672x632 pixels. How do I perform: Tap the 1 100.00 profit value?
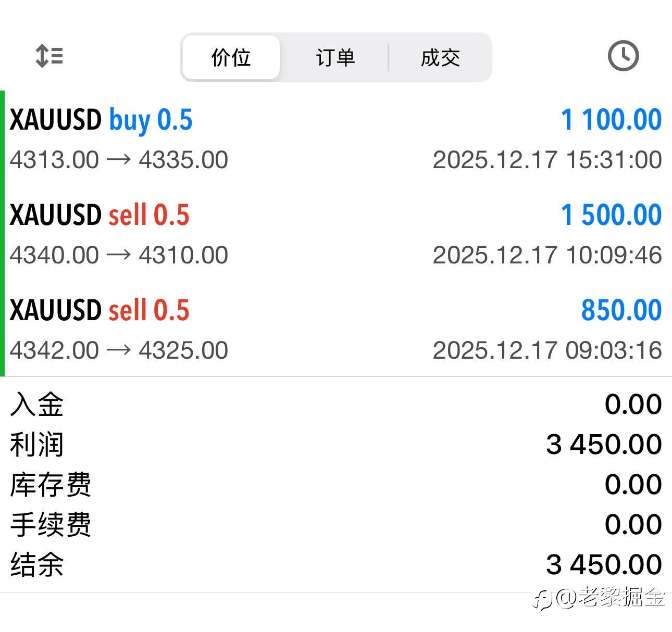(611, 120)
